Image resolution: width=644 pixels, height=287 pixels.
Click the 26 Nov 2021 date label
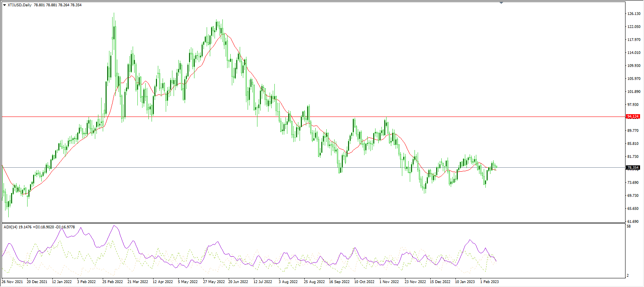[x=12, y=282]
